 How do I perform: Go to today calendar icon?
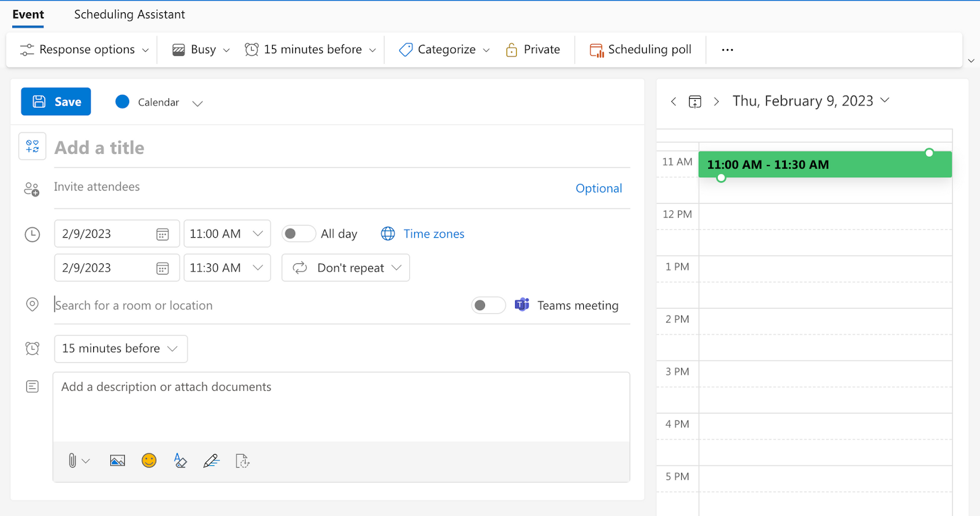coord(695,102)
